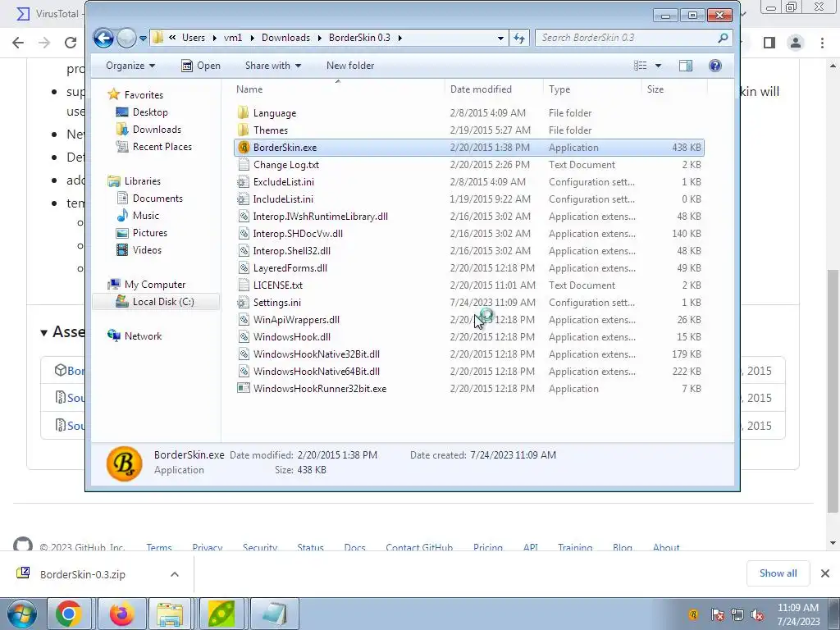
Task: Open the view options dropdown arrow
Action: click(x=659, y=66)
